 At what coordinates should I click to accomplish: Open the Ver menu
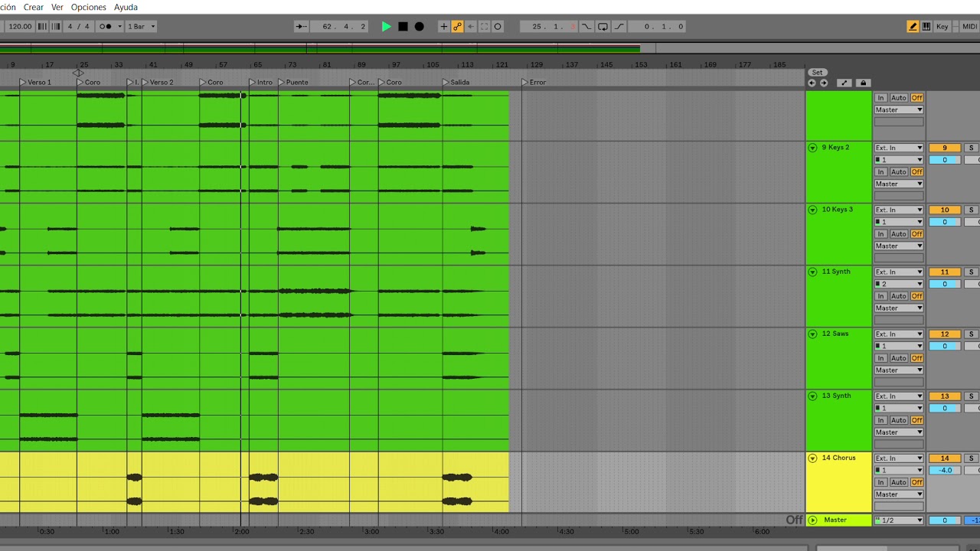[x=57, y=7]
